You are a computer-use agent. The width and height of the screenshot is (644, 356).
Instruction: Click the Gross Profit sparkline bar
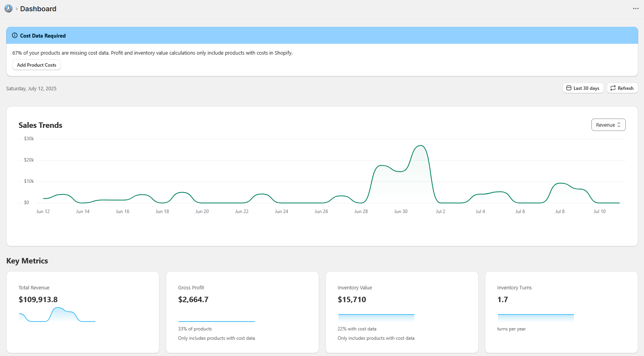click(x=217, y=321)
